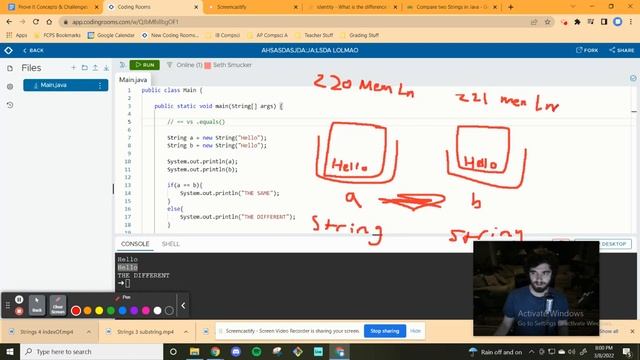Switch to the Screencastify browser tab
This screenshot has height=360, width=640.
pos(251,7)
